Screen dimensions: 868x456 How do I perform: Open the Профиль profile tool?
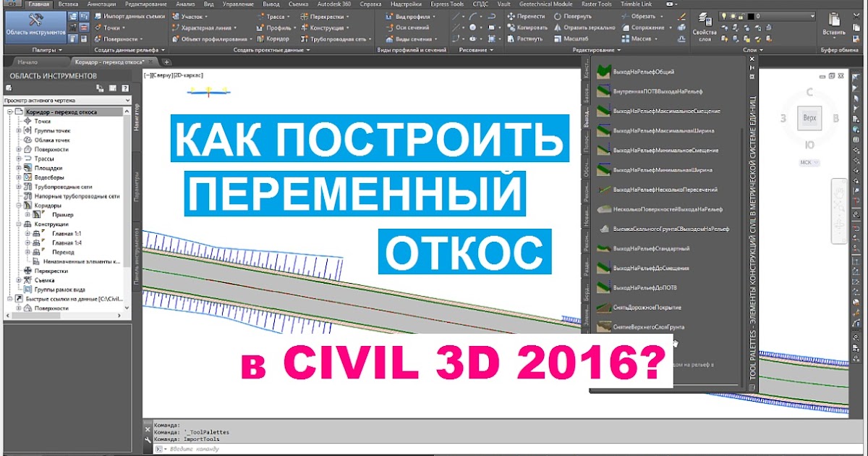(276, 28)
